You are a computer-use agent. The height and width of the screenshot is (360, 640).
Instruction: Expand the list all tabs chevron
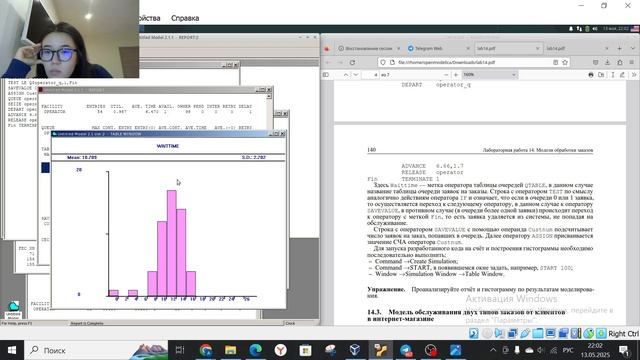tap(633, 48)
